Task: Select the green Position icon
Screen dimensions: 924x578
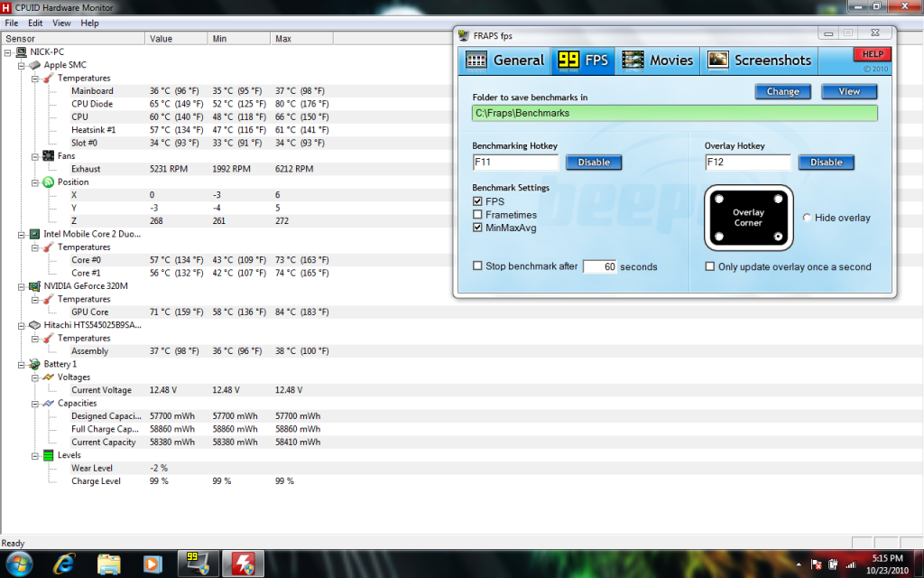Action: click(49, 182)
